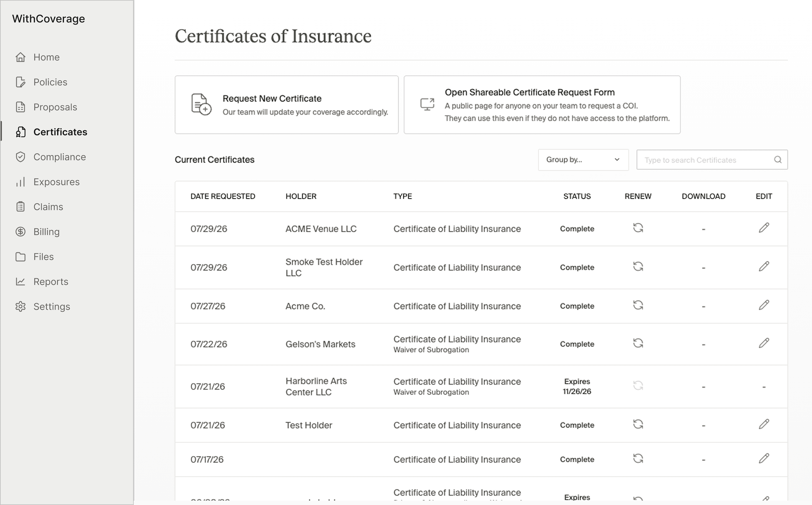Image resolution: width=812 pixels, height=505 pixels.
Task: Click Smoke Test Holder LLC name
Action: [324, 267]
